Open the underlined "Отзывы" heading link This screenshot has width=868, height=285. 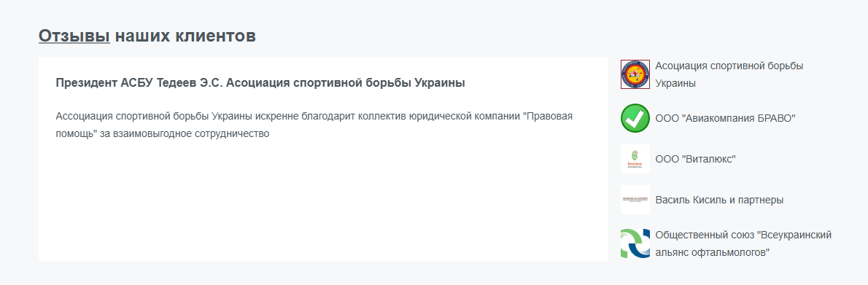pos(74,36)
